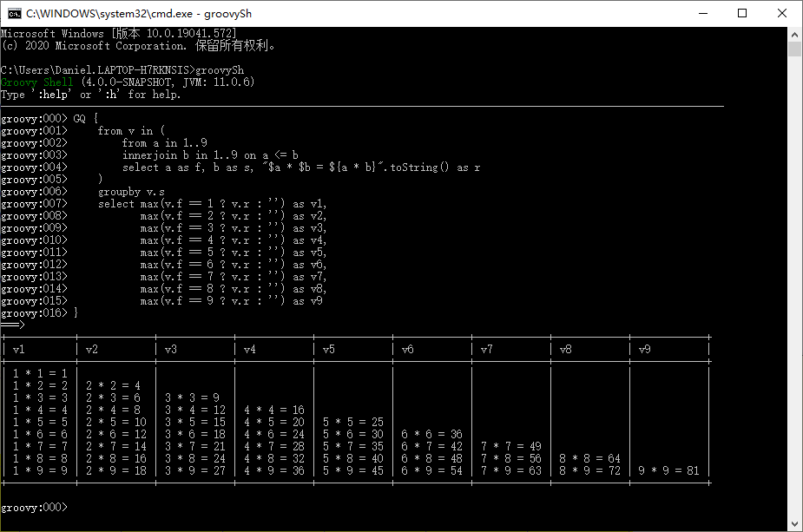Click the 'groovy:000> GQ {' line
803x532 pixels.
coord(49,119)
